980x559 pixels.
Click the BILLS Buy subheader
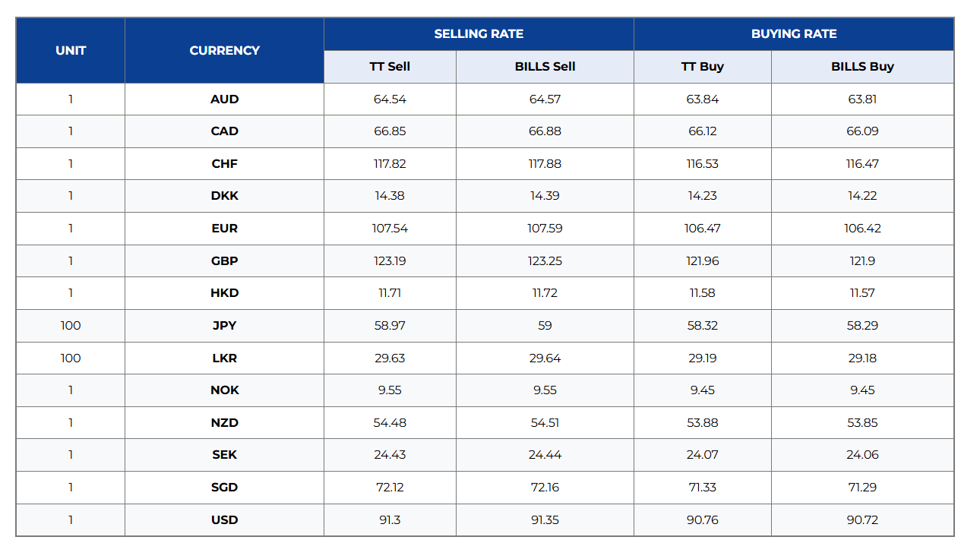pos(862,67)
